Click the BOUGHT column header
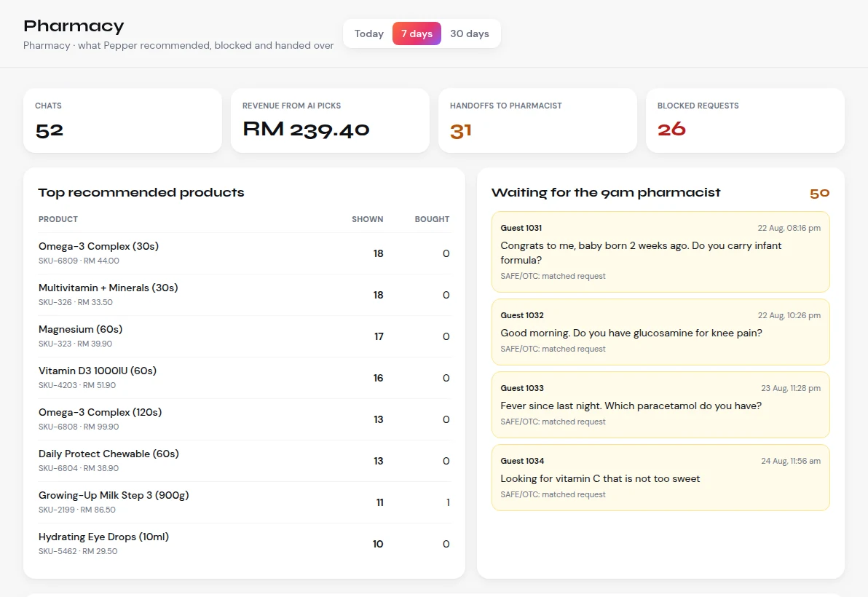 [x=433, y=219]
